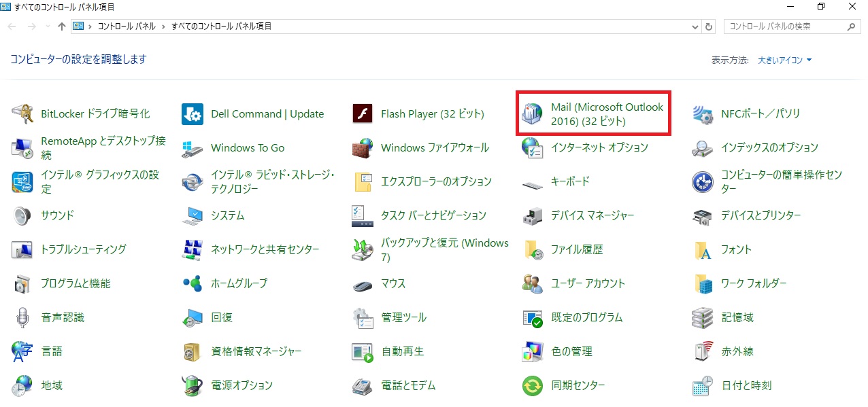Open インターネット オプション icon
Viewport: 868px width, 407px height.
tap(533, 148)
